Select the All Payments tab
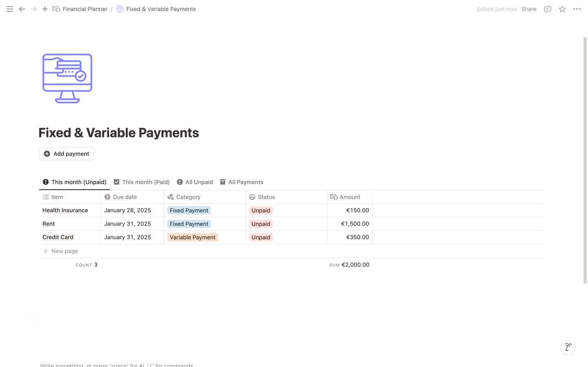588x367 pixels. pyautogui.click(x=241, y=182)
